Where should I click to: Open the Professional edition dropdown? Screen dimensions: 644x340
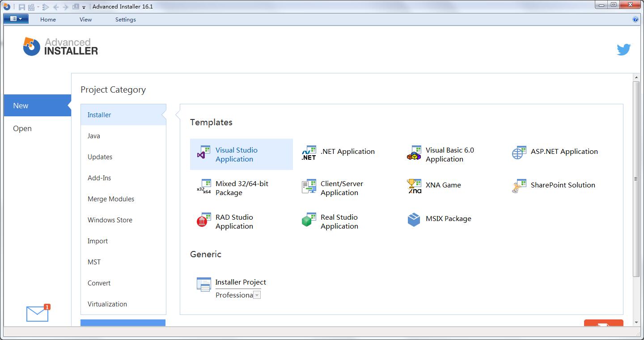[257, 295]
